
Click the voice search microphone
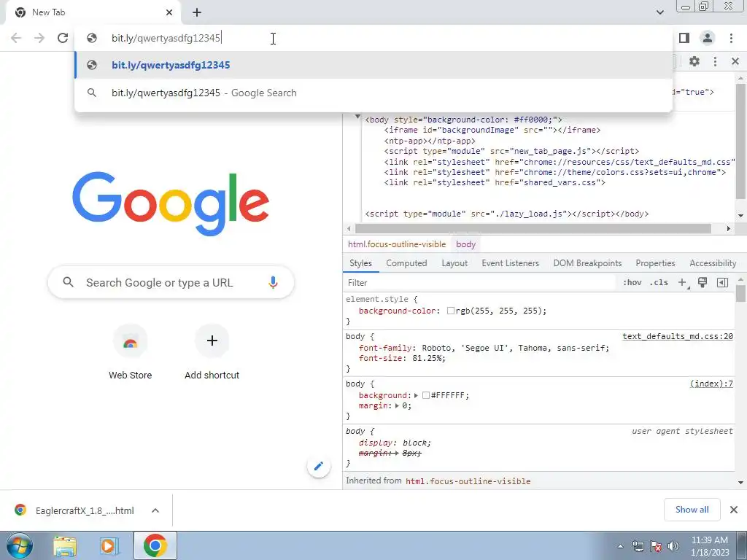coord(273,282)
